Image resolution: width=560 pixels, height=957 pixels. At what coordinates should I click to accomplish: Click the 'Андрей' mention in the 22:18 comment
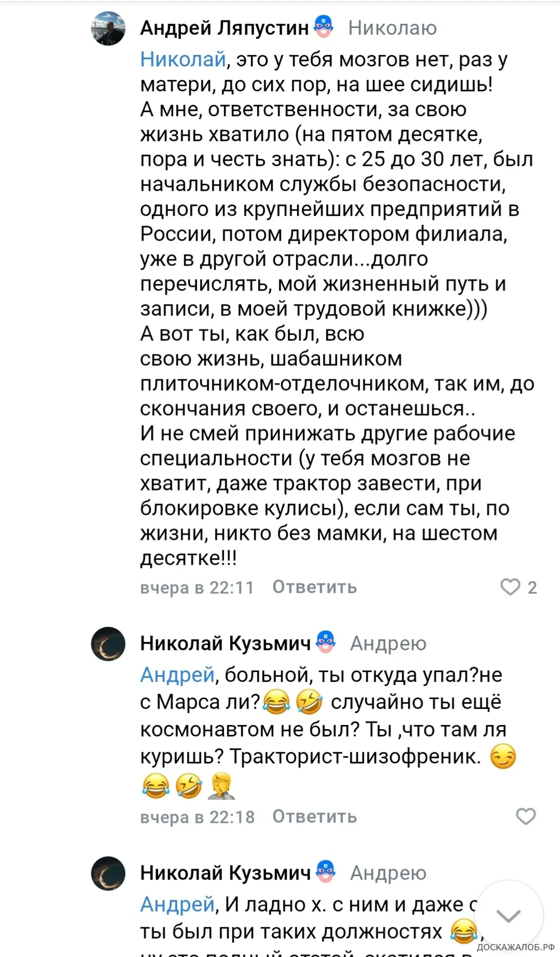coord(177,675)
